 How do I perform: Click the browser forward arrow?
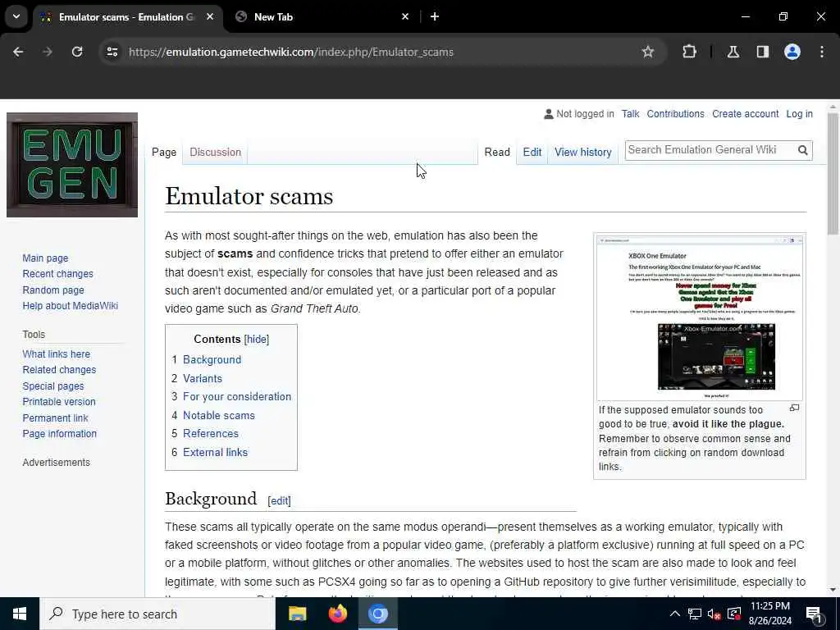coord(48,52)
